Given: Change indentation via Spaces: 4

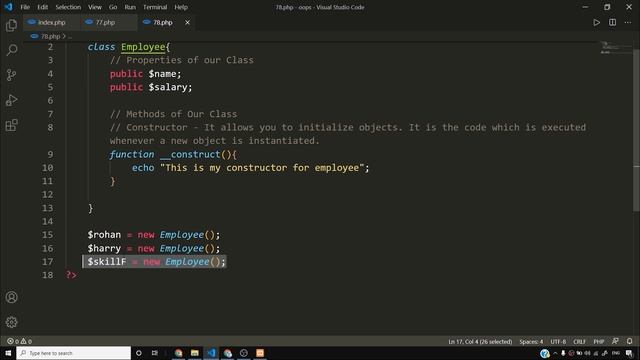Looking at the screenshot, I should (x=531, y=341).
